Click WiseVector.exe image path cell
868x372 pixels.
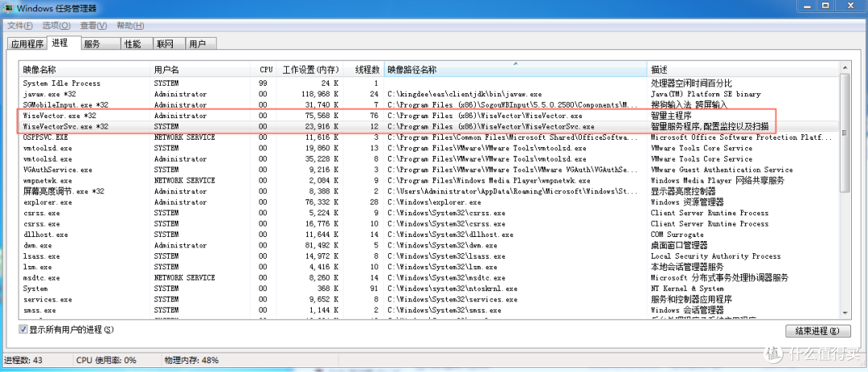[485, 116]
